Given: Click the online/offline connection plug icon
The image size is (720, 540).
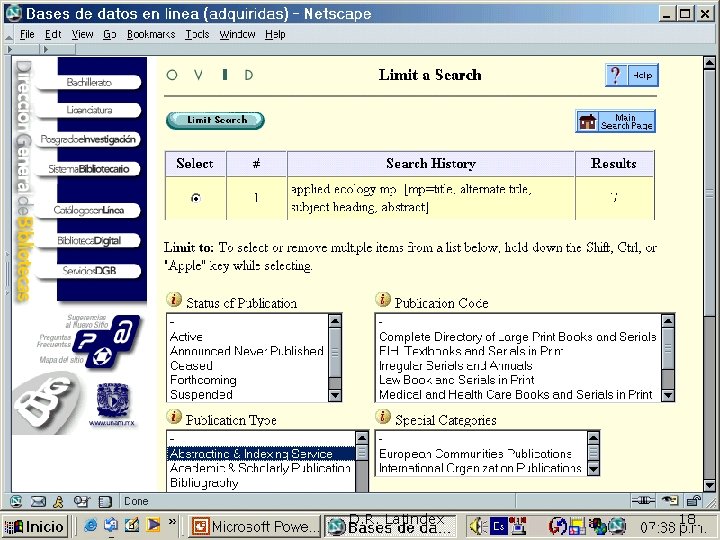Looking at the screenshot, I should point(643,501).
